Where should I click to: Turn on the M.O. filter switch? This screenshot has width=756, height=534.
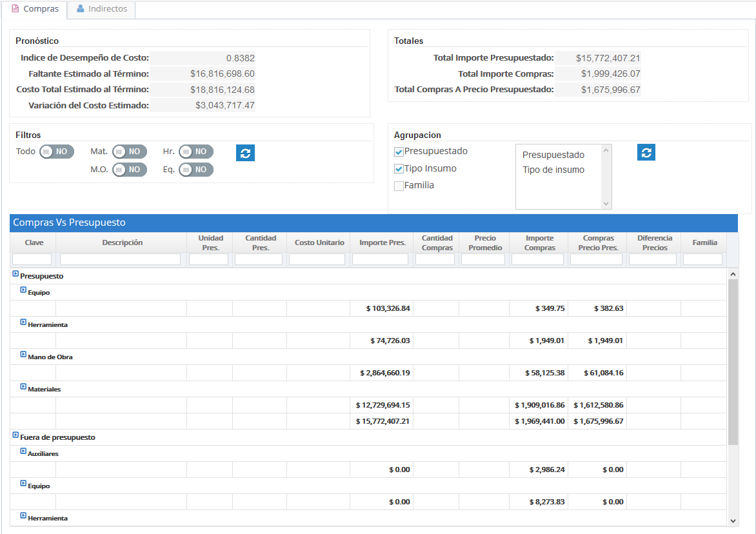(x=130, y=170)
